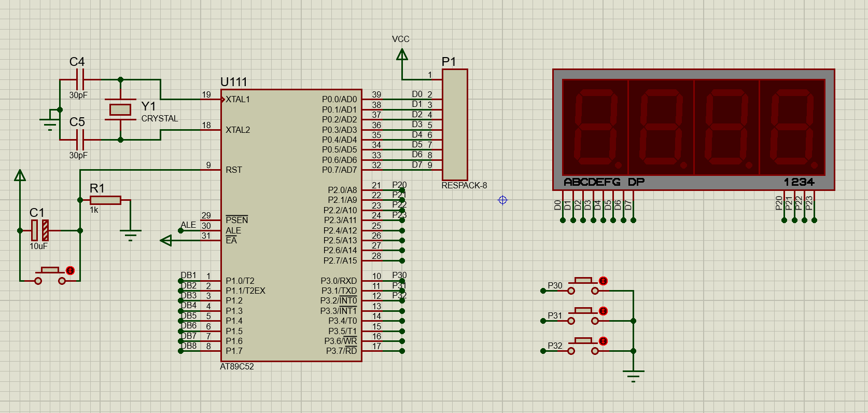868x413 pixels.
Task: Click the first digit of seven-segment display
Action: (x=596, y=127)
